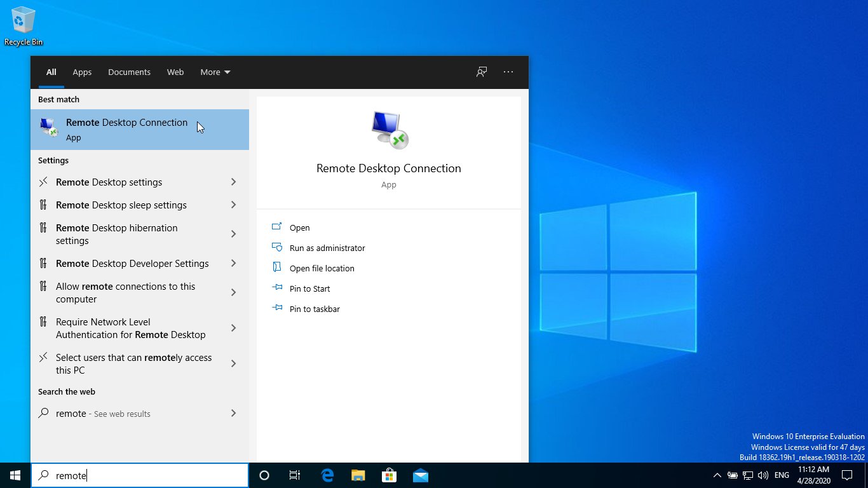Screen dimensions: 868x488
Task: Open Cortana from the taskbar
Action: tap(264, 475)
